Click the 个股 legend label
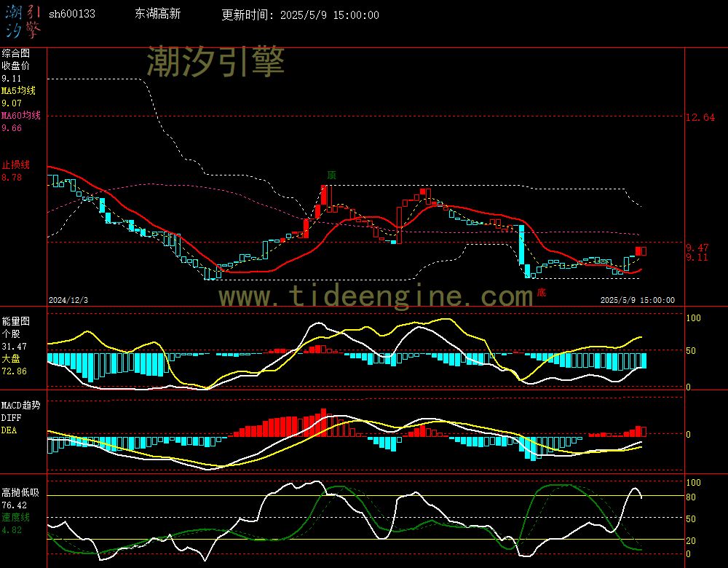Viewport: 728px width, 568px height. [11, 334]
